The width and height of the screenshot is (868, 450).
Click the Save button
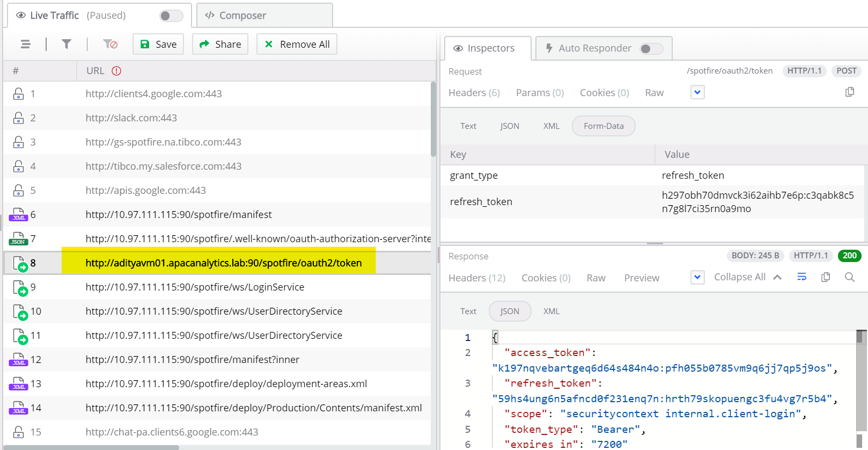coord(158,44)
